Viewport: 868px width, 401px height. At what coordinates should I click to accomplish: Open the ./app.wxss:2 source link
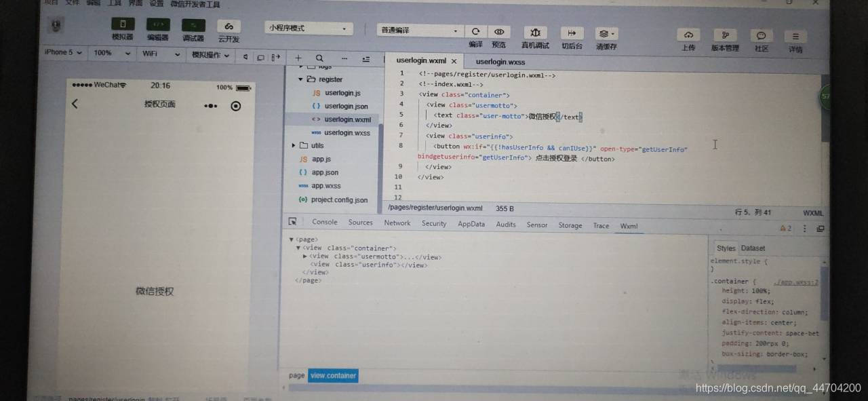(x=796, y=282)
